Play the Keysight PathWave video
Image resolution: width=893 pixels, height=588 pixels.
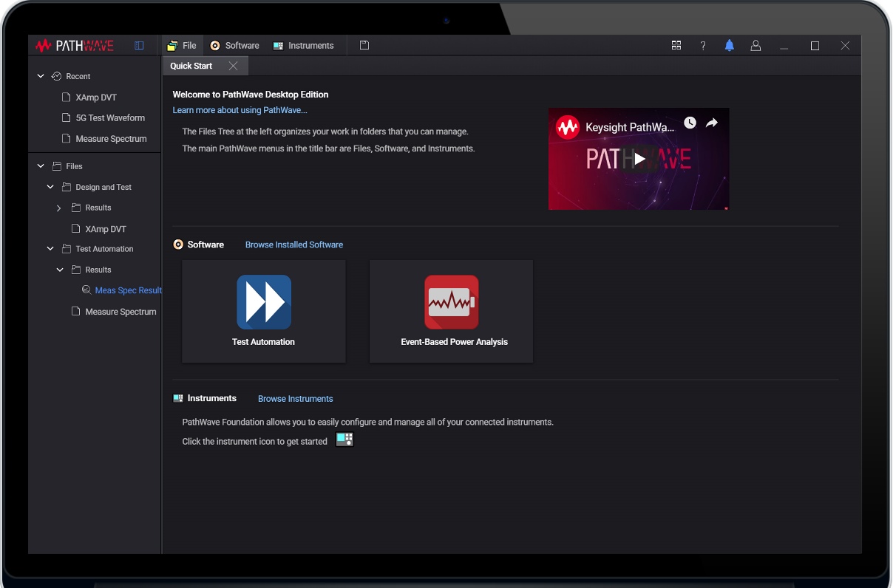tap(639, 159)
